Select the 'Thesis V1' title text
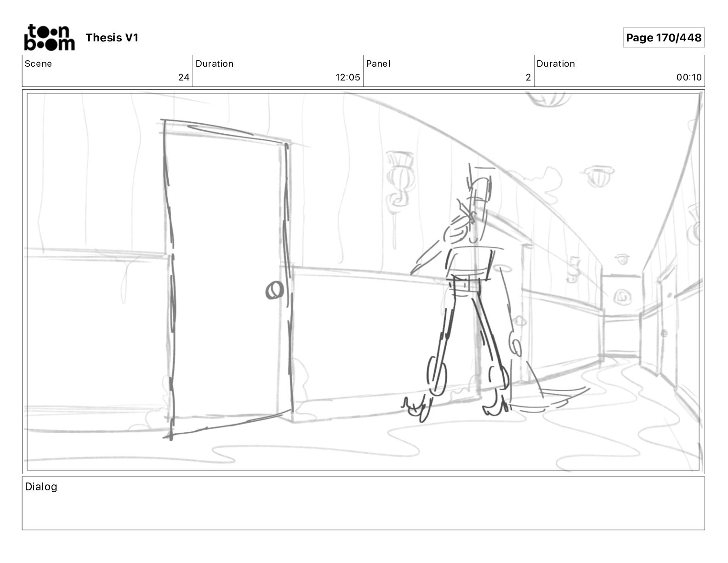Image resolution: width=728 pixels, height=563 pixels. 112,38
